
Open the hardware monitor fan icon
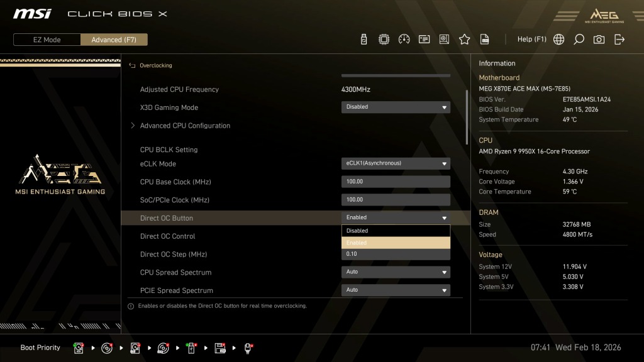coord(444,40)
